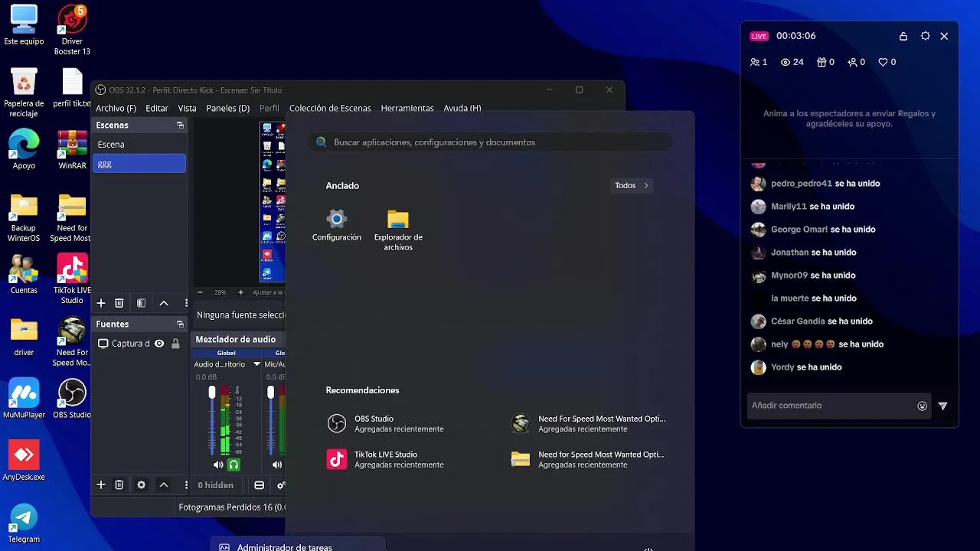Viewport: 980px width, 551px height.
Task: Switch audio mixer layout icon
Action: pyautogui.click(x=259, y=485)
